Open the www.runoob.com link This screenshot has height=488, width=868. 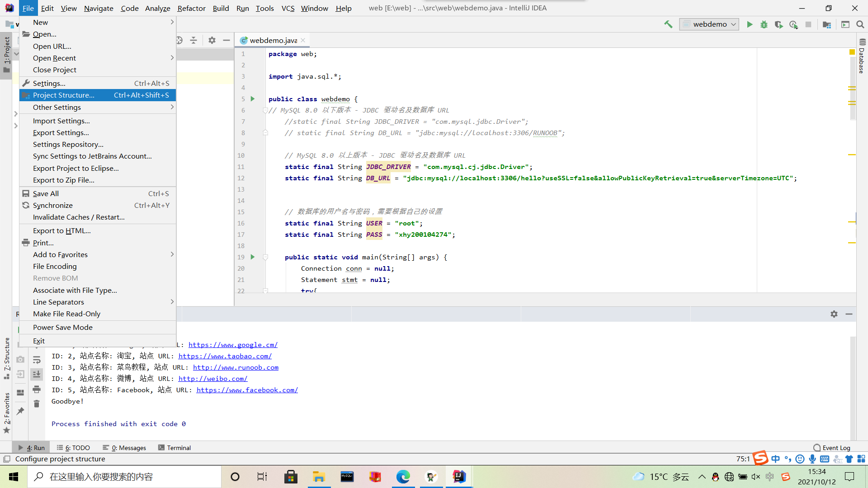[236, 367]
